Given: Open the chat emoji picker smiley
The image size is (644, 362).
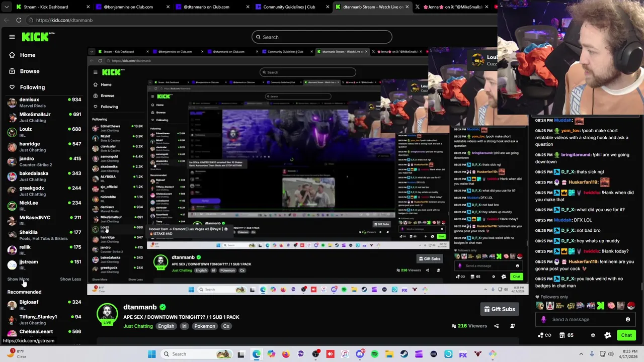Looking at the screenshot, I should point(628,319).
